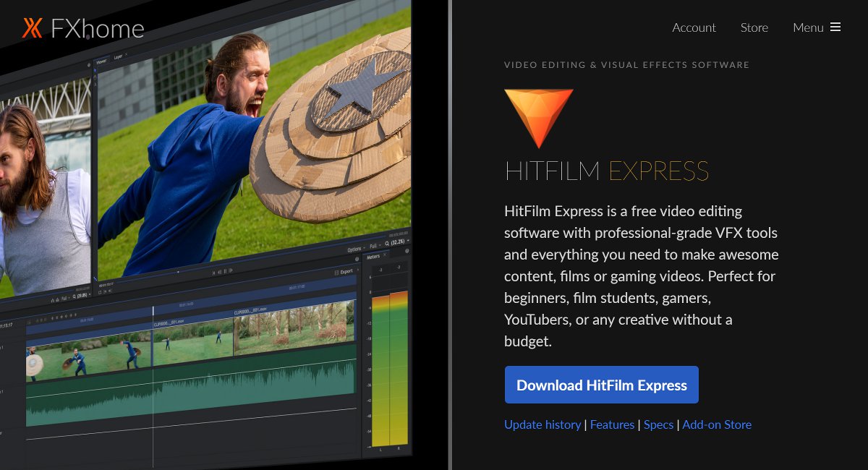Viewport: 868px width, 470px height.
Task: Switch to the Layer tab in viewer
Action: pos(118,56)
